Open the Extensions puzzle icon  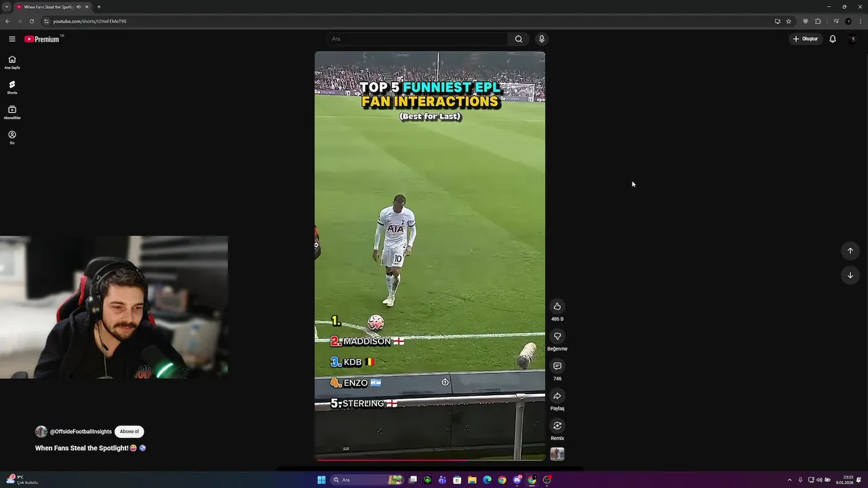[x=818, y=21]
